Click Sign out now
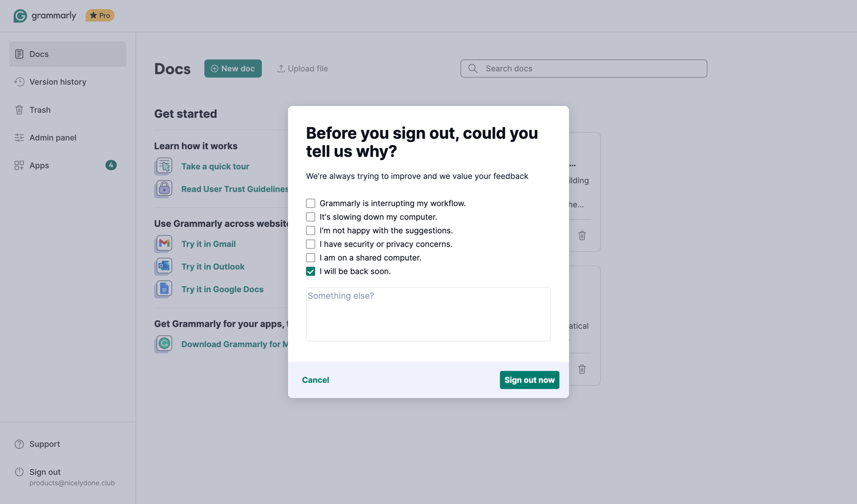This screenshot has width=857, height=504. click(x=529, y=380)
